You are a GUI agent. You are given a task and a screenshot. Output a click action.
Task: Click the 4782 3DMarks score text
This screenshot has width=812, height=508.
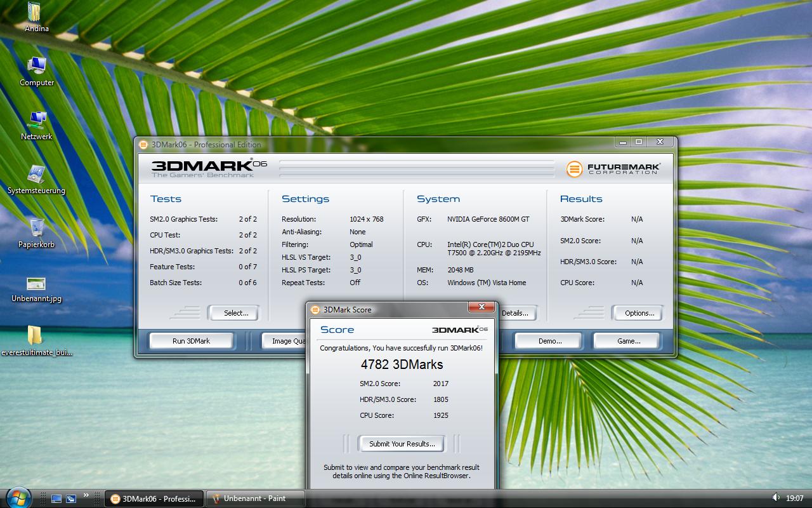tap(402, 364)
